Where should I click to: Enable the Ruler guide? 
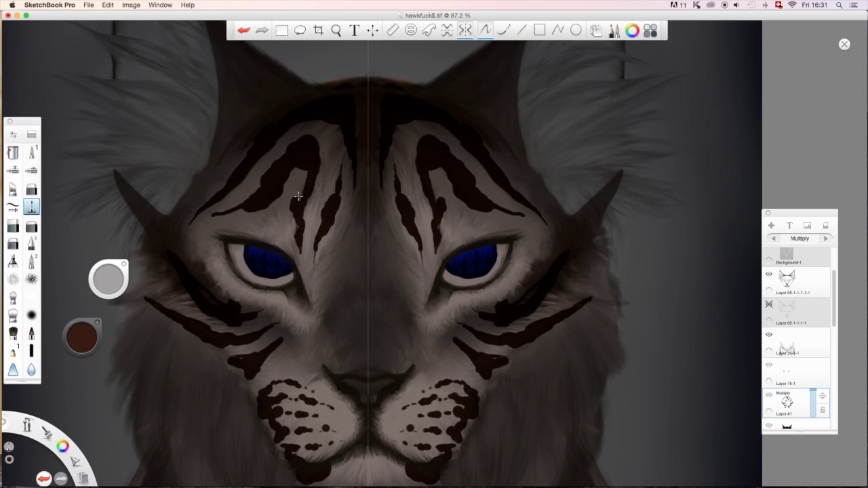(393, 30)
